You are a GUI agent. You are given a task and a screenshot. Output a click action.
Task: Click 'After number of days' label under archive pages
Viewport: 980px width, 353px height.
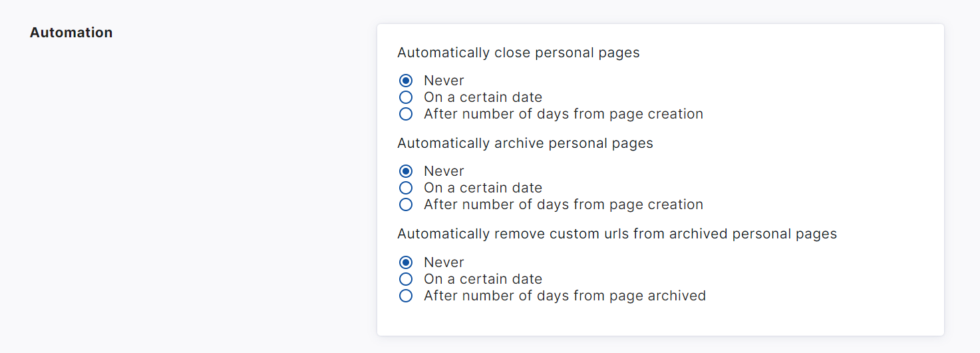(564, 204)
